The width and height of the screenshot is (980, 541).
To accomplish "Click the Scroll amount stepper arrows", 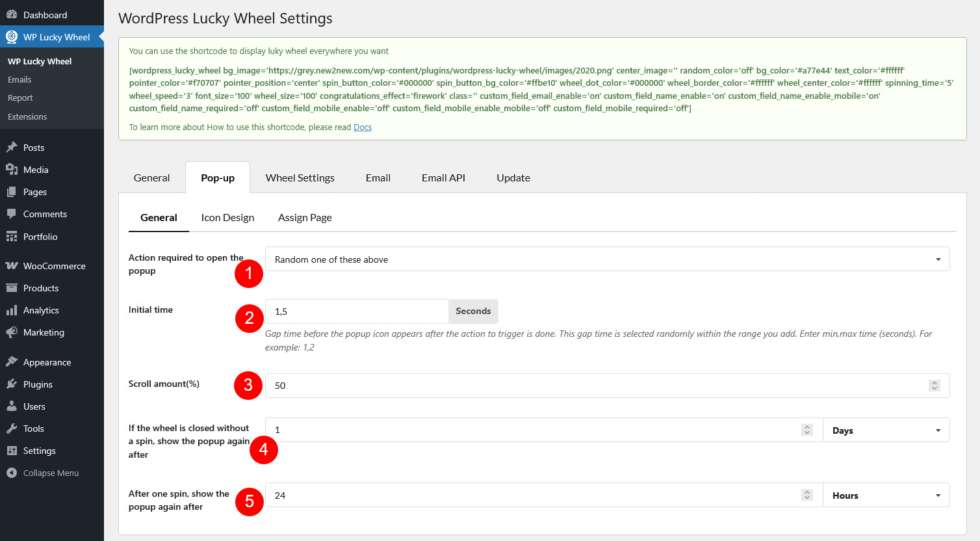I will [x=934, y=386].
